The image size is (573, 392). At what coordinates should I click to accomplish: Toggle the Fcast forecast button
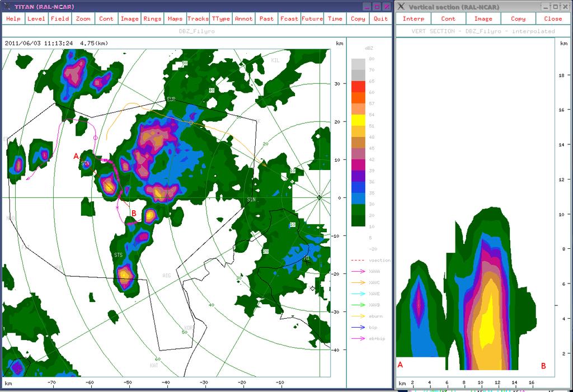pyautogui.click(x=289, y=18)
